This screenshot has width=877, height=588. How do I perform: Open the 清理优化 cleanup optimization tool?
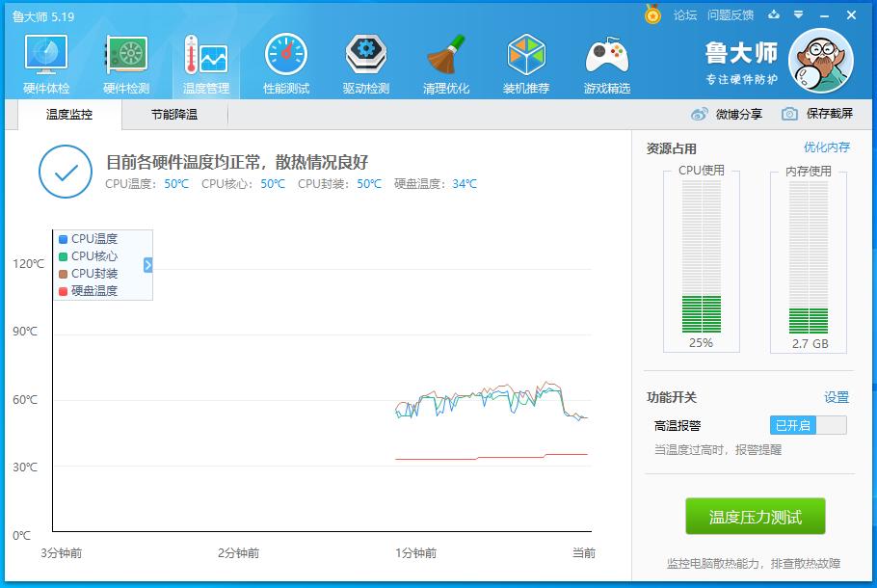(445, 61)
